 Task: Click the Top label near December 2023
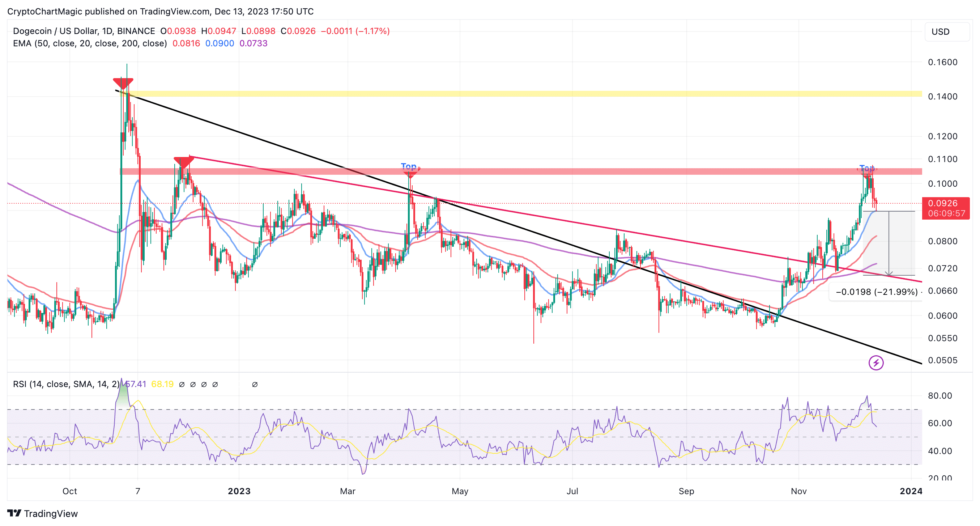coord(867,168)
